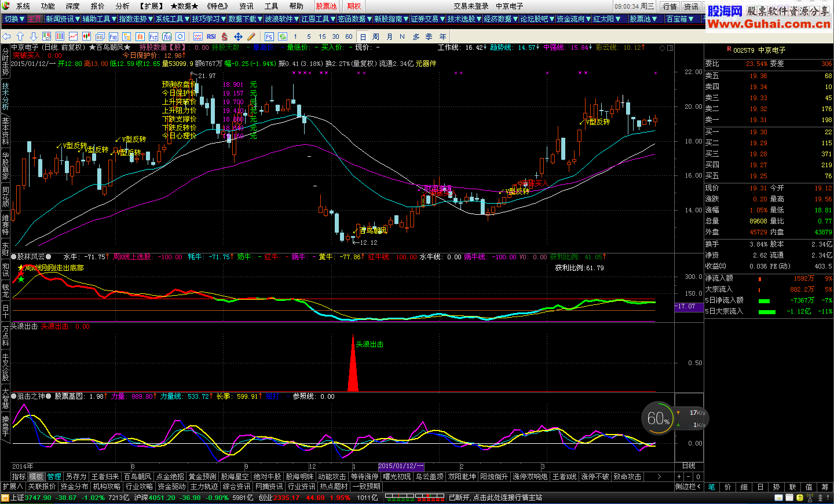
Task: Click the 筹 tab in bottom right panel
Action: point(825,487)
